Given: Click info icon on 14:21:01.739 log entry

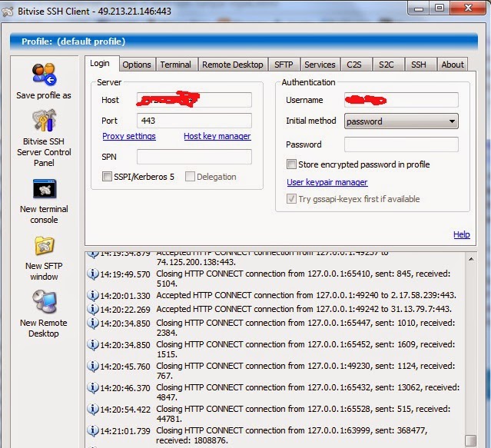Looking at the screenshot, I should point(93,431).
